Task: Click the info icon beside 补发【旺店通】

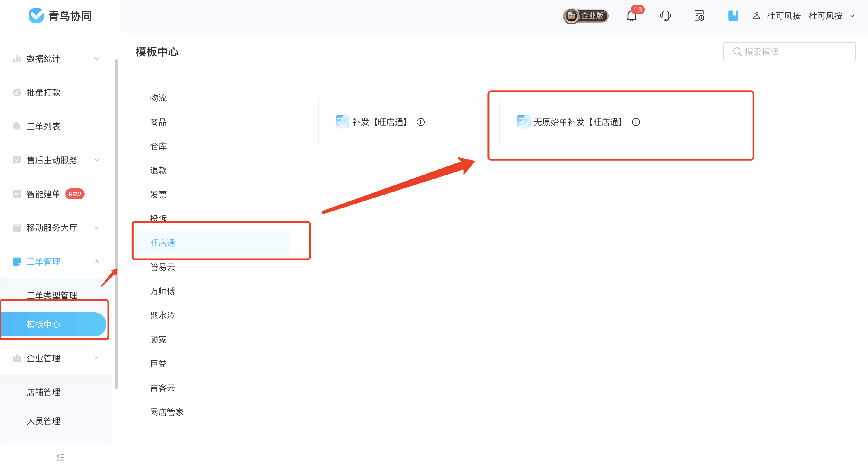Action: [420, 122]
